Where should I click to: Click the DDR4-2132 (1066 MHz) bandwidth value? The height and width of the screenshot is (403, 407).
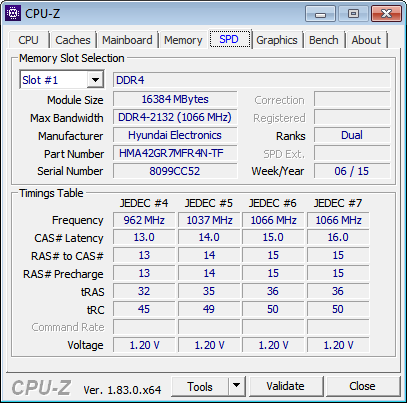tap(175, 117)
